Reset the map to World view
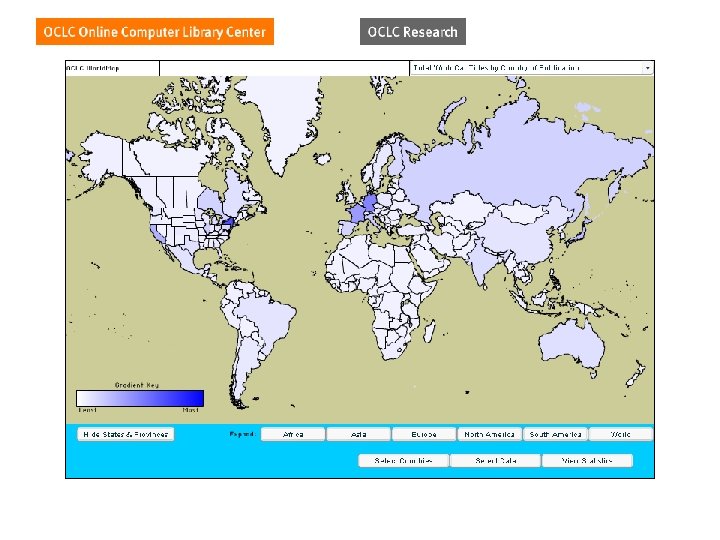Image resolution: width=720 pixels, height=540 pixels. [x=620, y=434]
